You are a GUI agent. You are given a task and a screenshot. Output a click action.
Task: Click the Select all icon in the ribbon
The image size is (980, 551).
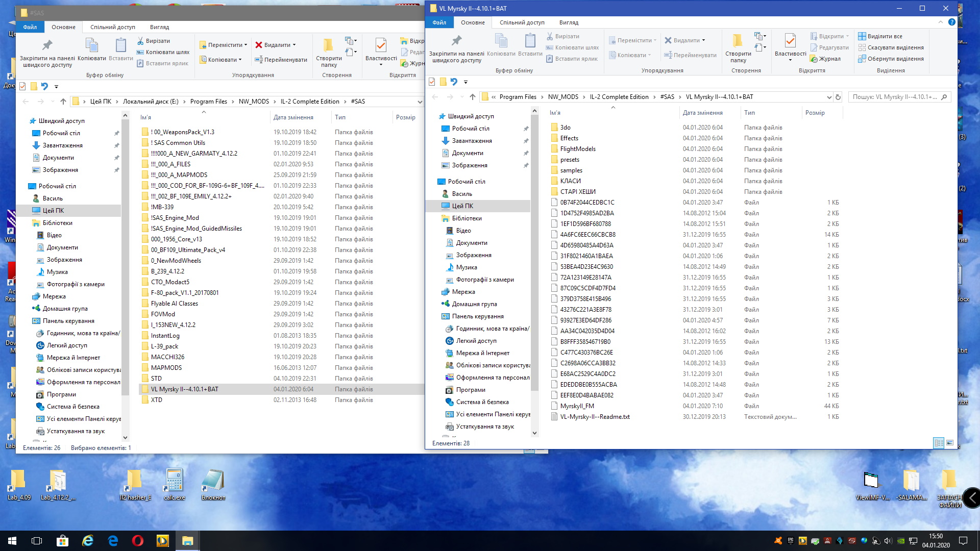click(862, 36)
